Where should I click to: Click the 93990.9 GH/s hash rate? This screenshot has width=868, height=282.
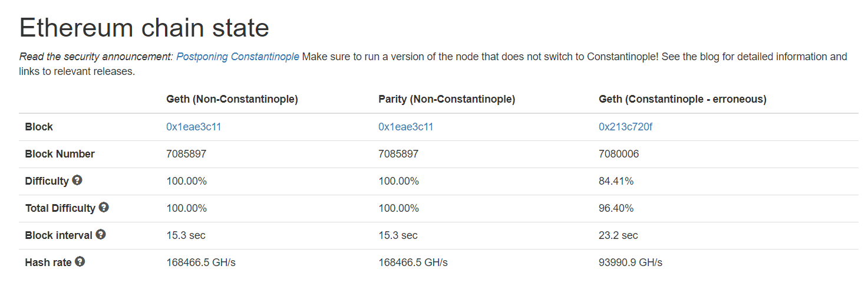click(x=631, y=263)
